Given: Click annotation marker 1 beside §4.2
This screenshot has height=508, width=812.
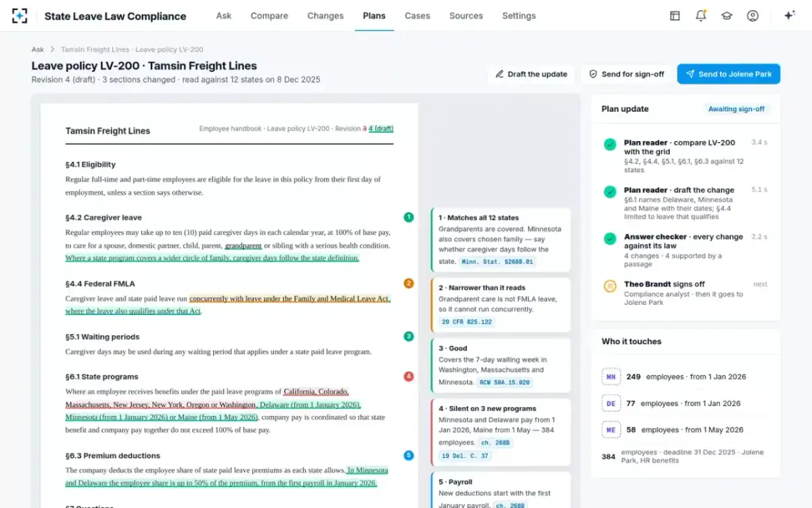Looking at the screenshot, I should tap(409, 217).
